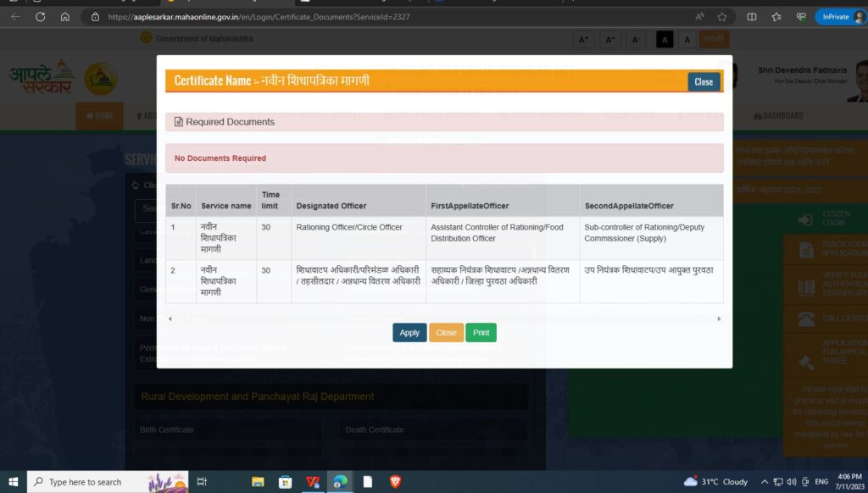The width and height of the screenshot is (868, 493).
Task: Add page to favorites with star icon
Action: click(x=722, y=16)
